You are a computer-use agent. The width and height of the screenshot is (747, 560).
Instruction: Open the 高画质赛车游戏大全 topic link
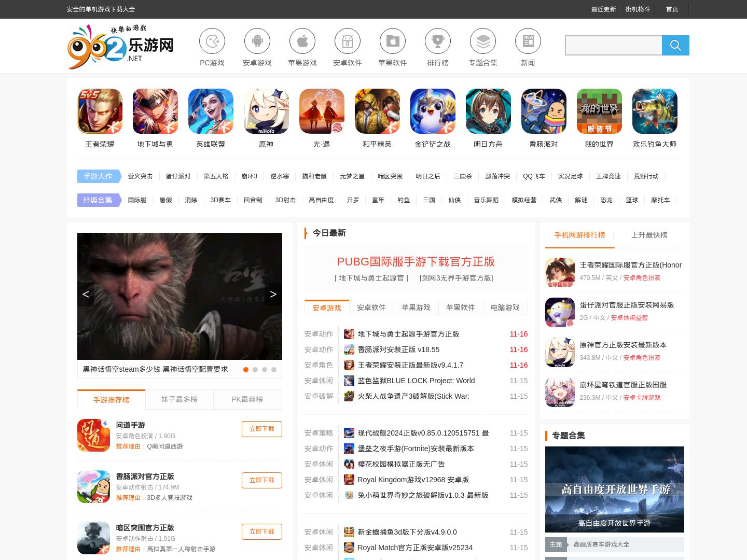[x=601, y=544]
